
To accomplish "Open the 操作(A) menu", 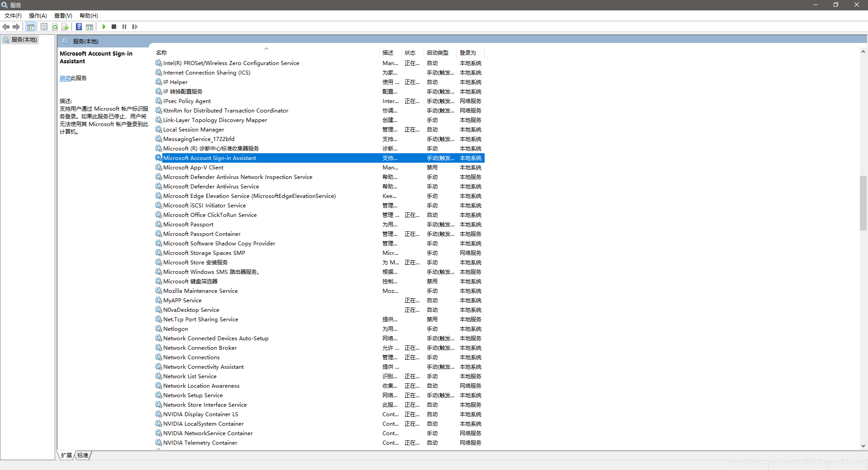I will click(x=38, y=16).
